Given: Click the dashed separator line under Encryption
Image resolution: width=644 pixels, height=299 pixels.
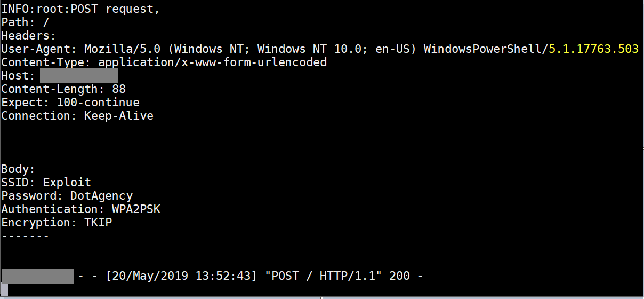Looking at the screenshot, I should click(25, 235).
